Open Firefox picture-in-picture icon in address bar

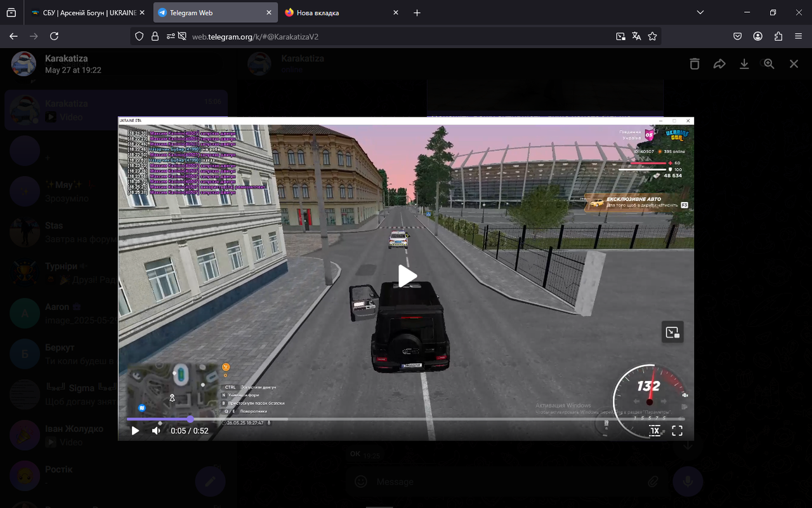tap(620, 36)
